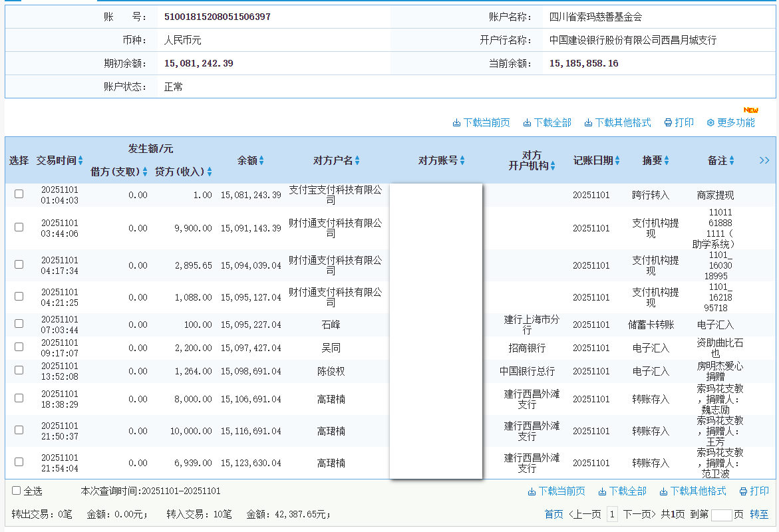Expand hidden columns with the >> chevron
The image size is (779, 532).
click(x=764, y=160)
